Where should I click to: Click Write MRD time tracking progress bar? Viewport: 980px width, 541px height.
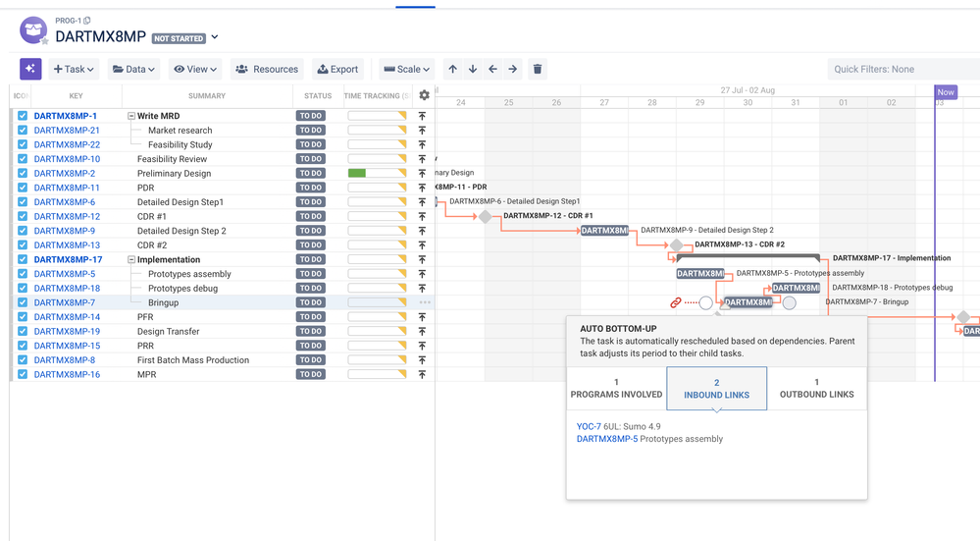377,116
